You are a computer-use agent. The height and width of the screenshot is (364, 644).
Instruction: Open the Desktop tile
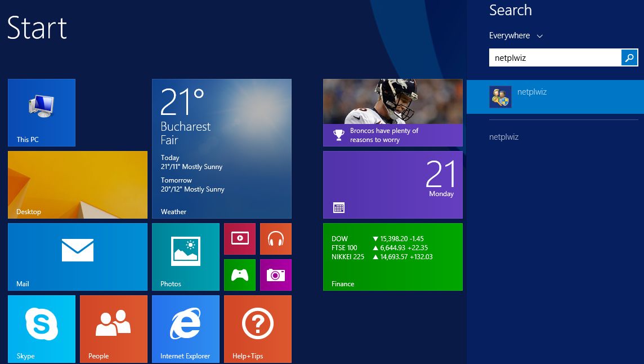[x=78, y=185]
